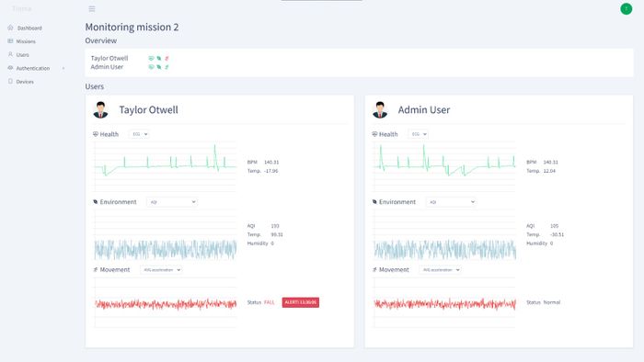Screen dimensions: 644x362
Task: Click Taylor Otwell's red movement icon in Overview
Action: point(167,58)
